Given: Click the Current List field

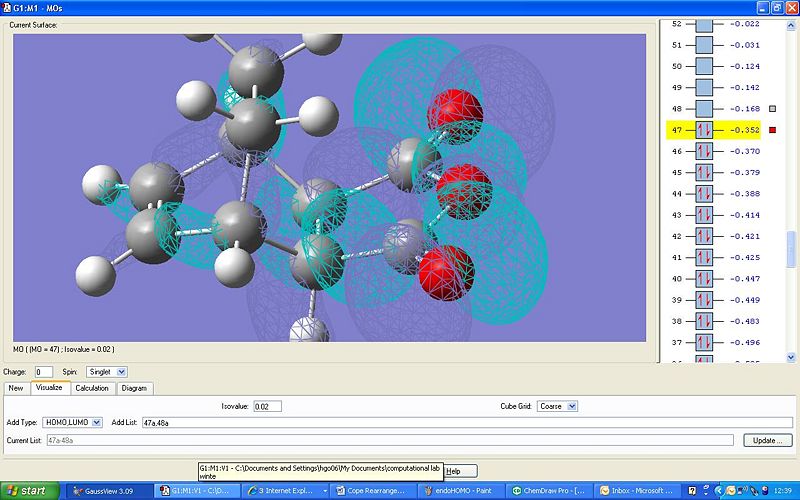Looking at the screenshot, I should 390,440.
